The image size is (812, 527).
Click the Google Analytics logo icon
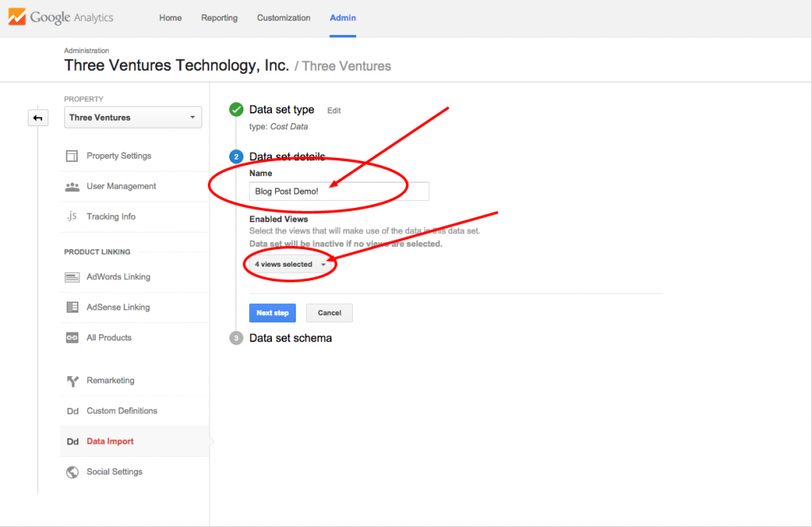[17, 17]
